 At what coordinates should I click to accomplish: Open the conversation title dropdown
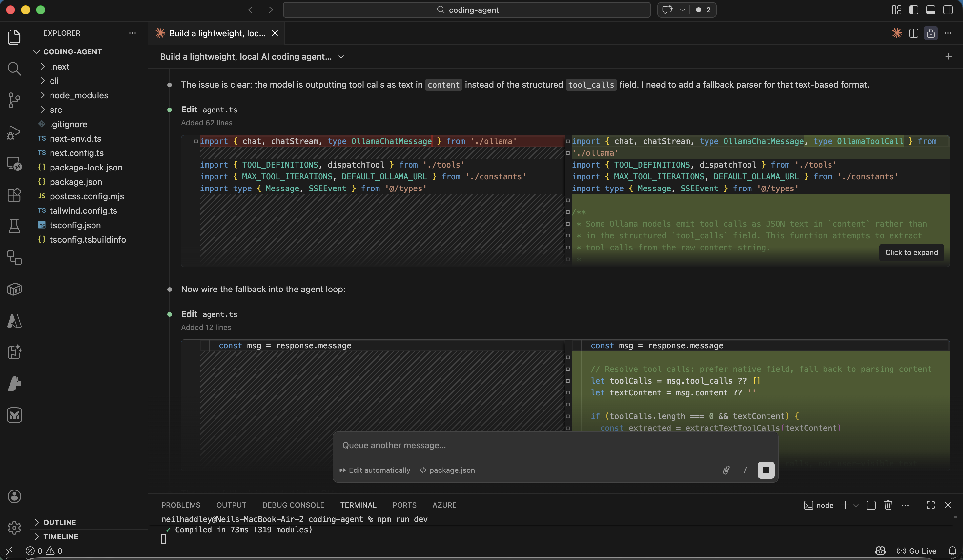click(341, 57)
